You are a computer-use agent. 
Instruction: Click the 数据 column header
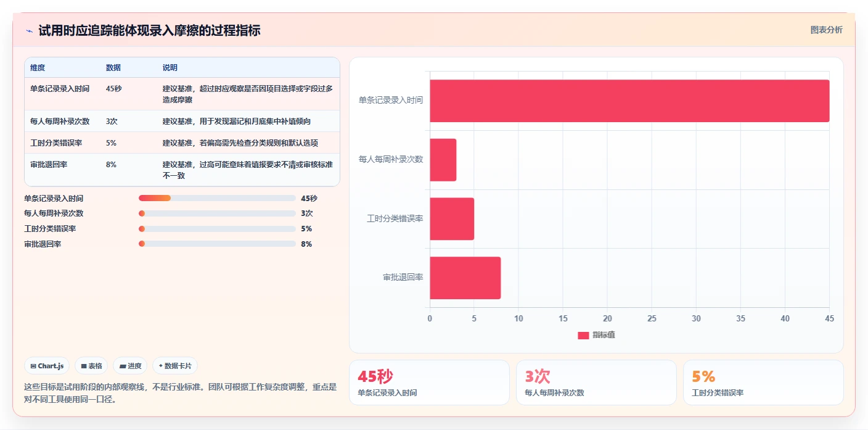[x=113, y=67]
